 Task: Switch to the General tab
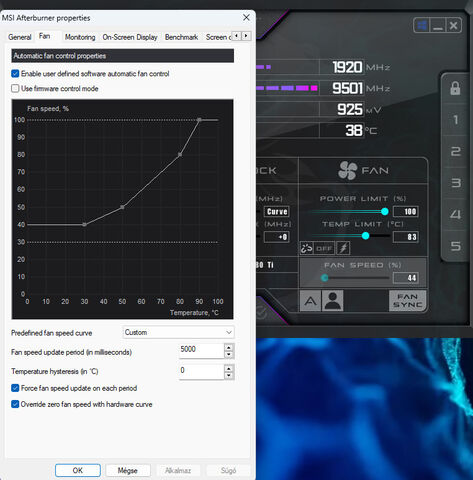(x=20, y=37)
